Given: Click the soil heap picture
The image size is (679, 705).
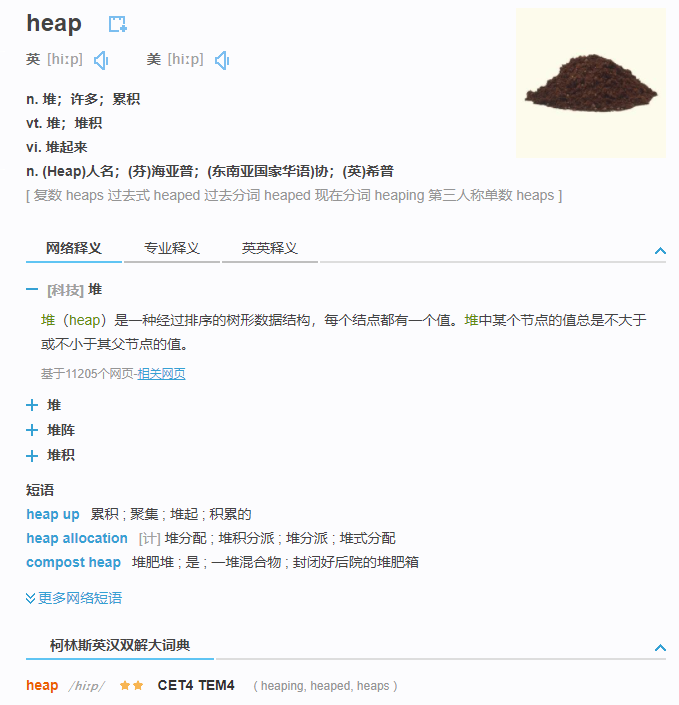Looking at the screenshot, I should pyautogui.click(x=590, y=83).
